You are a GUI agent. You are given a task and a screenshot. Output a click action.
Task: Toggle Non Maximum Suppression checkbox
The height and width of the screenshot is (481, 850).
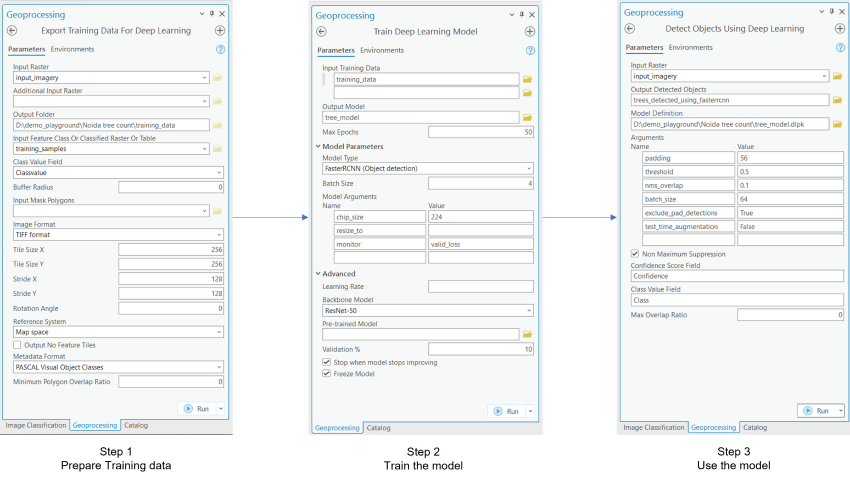click(636, 254)
